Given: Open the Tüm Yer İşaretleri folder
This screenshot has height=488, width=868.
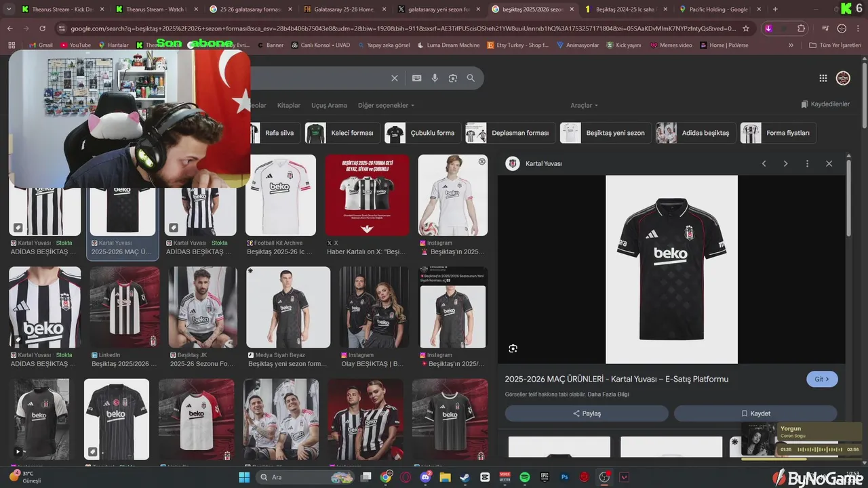Looking at the screenshot, I should [835, 45].
